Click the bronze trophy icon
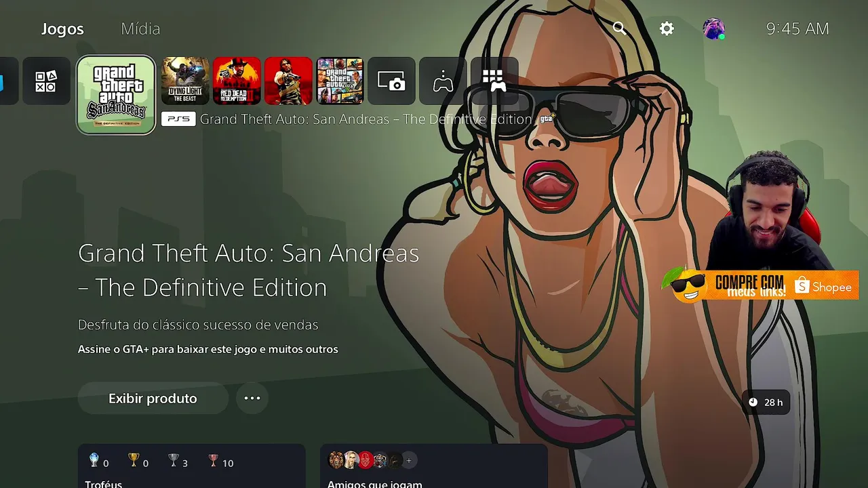Viewport: 868px width, 488px height. point(214,461)
